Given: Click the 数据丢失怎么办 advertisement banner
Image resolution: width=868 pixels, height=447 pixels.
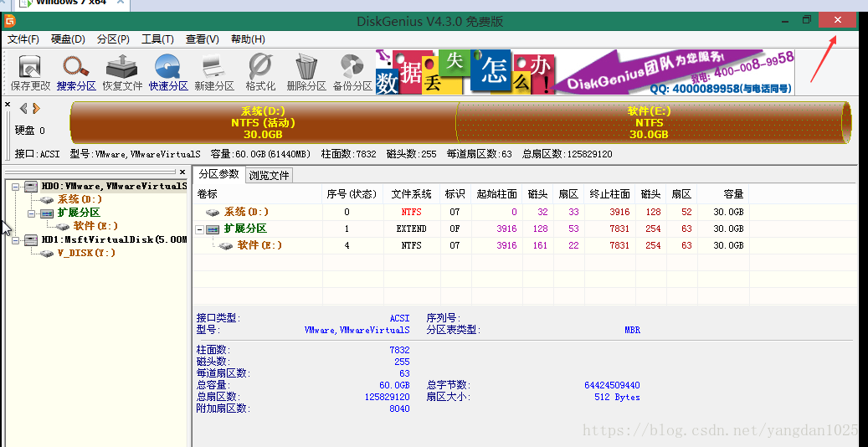Looking at the screenshot, I should tap(585, 72).
